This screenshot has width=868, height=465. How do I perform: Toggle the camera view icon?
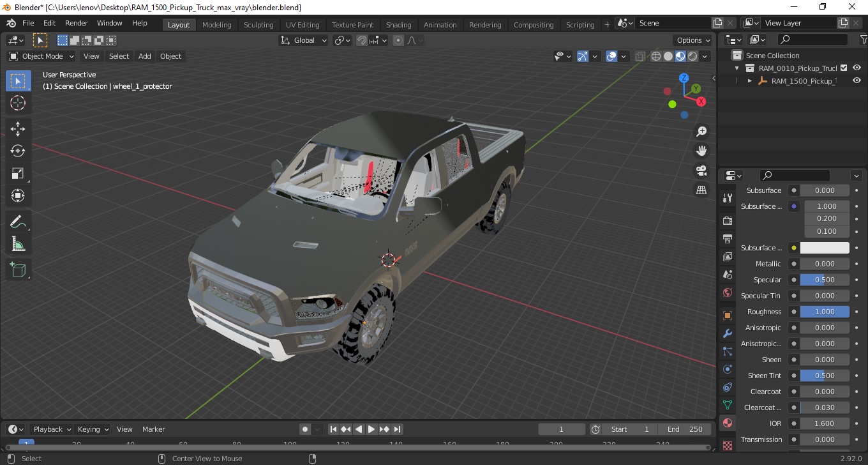point(701,171)
